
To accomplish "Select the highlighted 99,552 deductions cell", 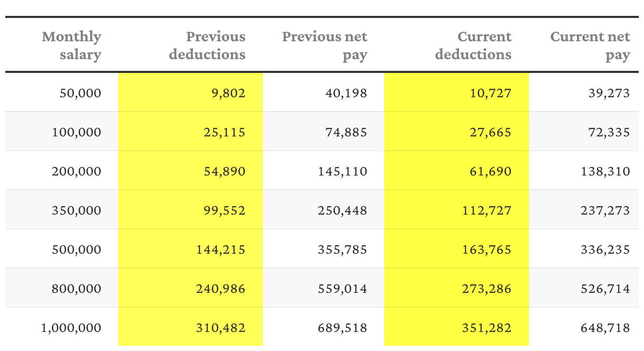I will [x=191, y=210].
